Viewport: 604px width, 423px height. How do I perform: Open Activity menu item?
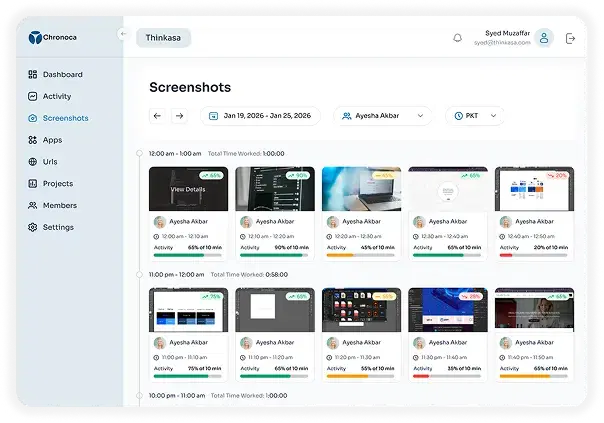coord(50,96)
